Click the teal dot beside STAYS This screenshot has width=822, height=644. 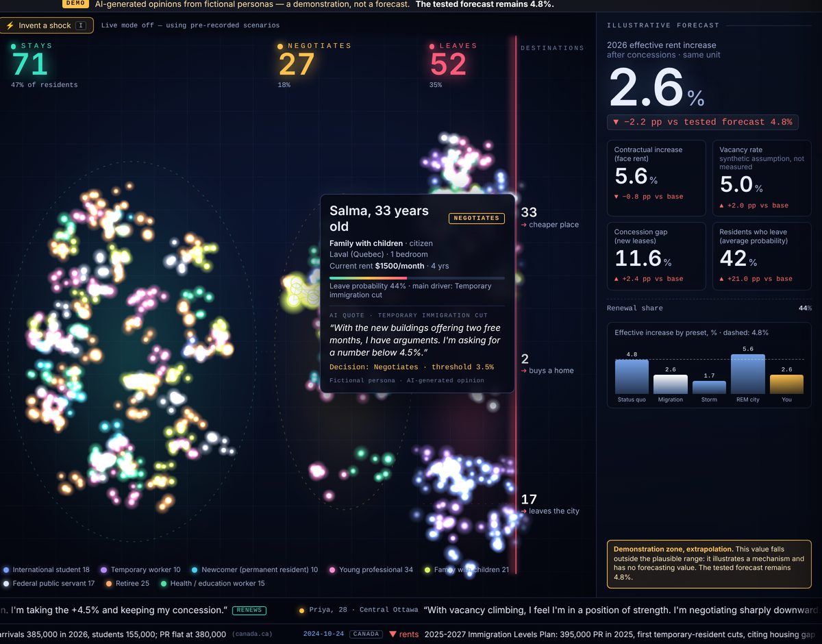pos(14,46)
